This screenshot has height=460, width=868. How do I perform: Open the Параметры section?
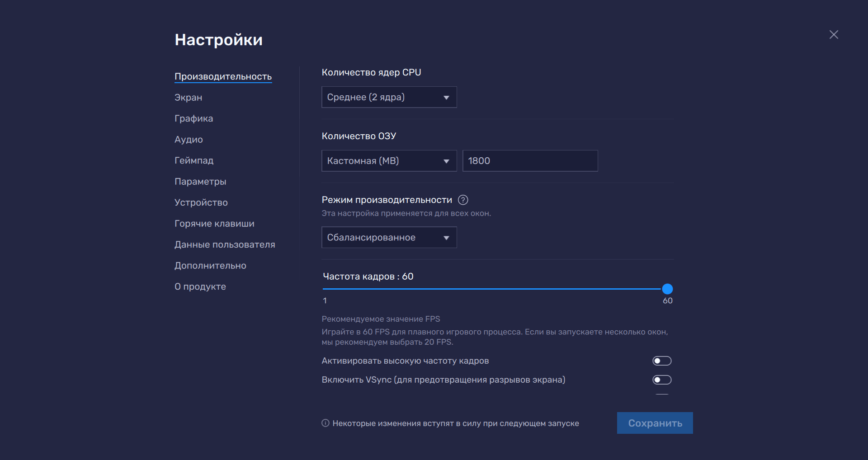coord(200,182)
